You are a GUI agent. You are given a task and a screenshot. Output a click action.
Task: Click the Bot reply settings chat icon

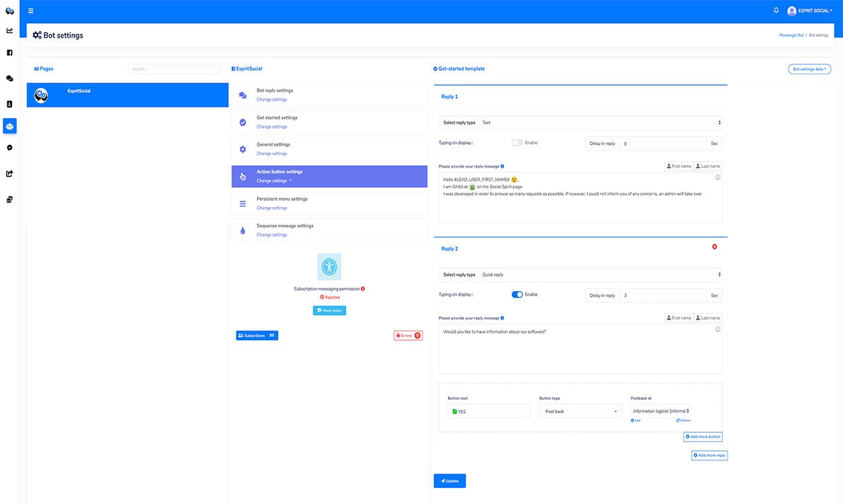243,95
